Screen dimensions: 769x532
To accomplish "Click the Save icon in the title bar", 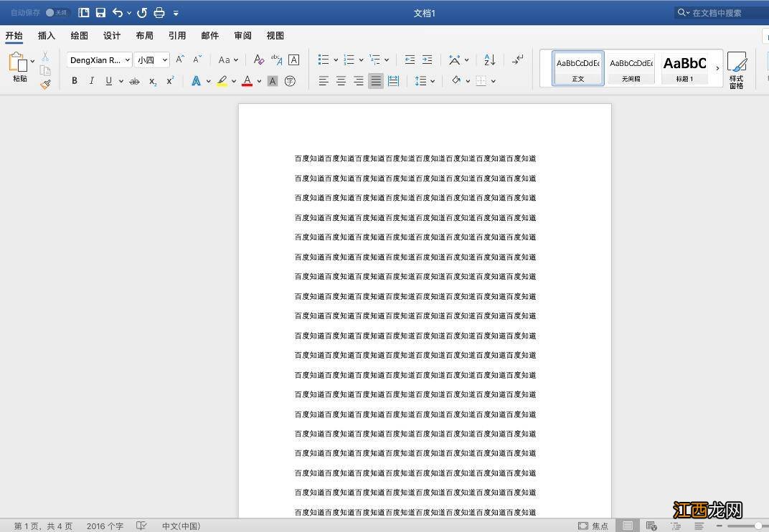I will [x=100, y=13].
